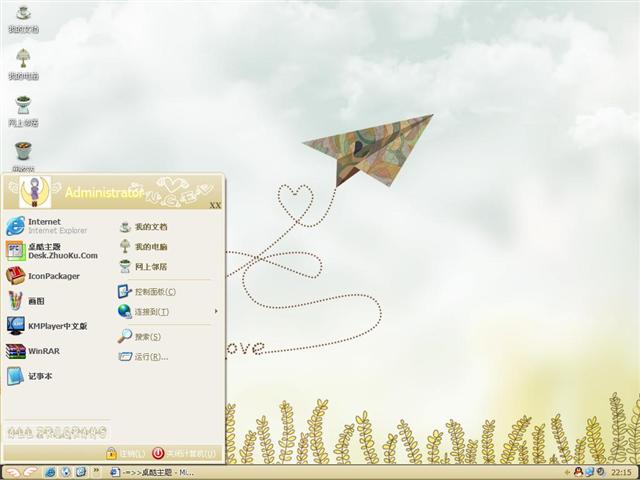
Task: Launch Internet Explorer from quick launch bar
Action: coord(50,472)
